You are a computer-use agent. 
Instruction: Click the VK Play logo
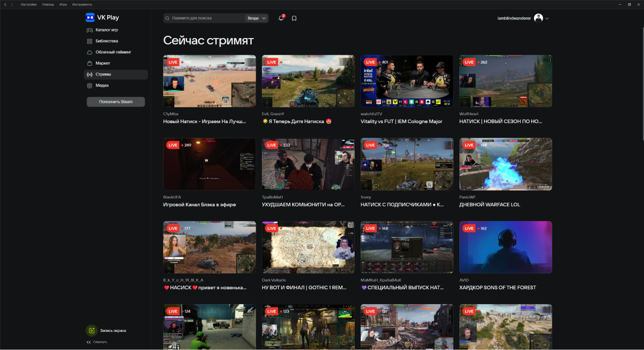click(x=102, y=17)
